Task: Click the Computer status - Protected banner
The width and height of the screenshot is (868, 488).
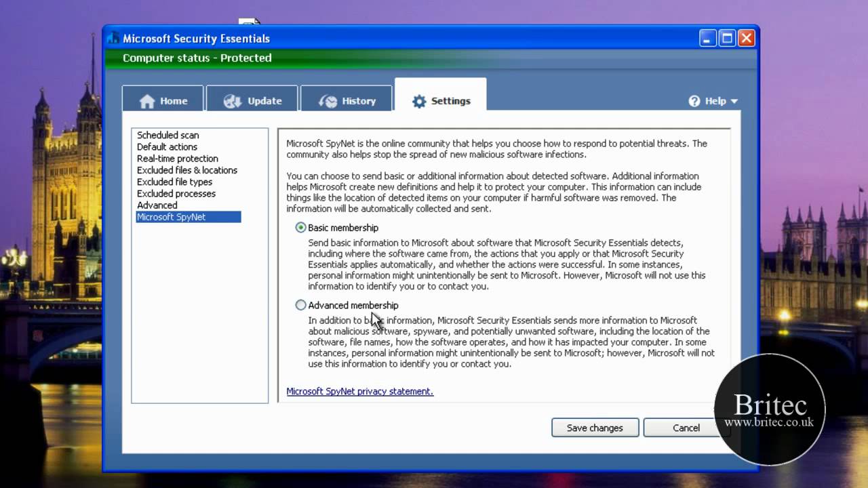Action: pyautogui.click(x=431, y=58)
